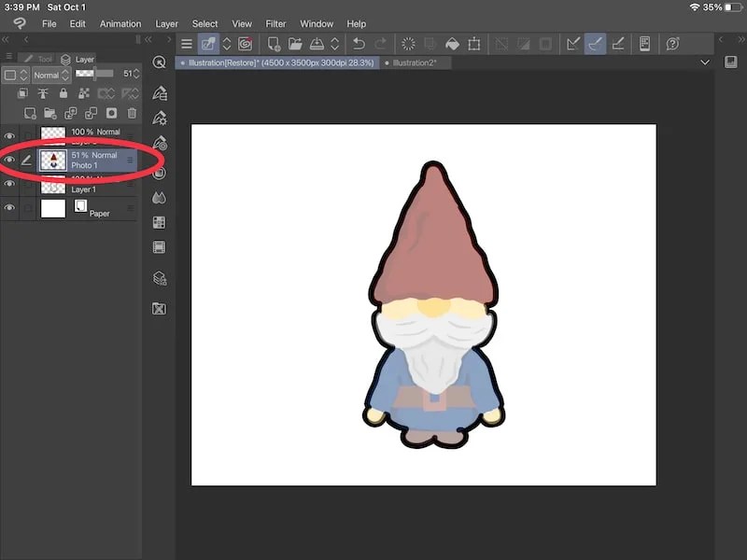
Task: Lock the selected layer with the padlock icon
Action: pyautogui.click(x=63, y=93)
